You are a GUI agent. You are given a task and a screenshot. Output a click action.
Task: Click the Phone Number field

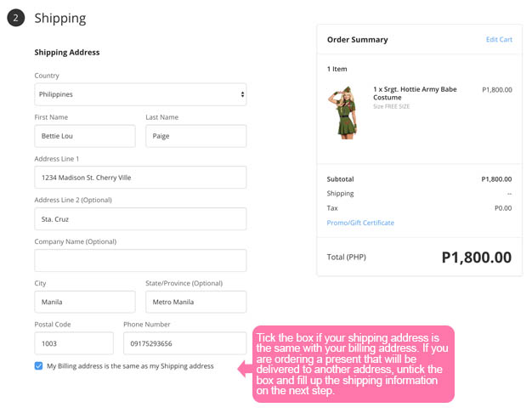coord(184,343)
